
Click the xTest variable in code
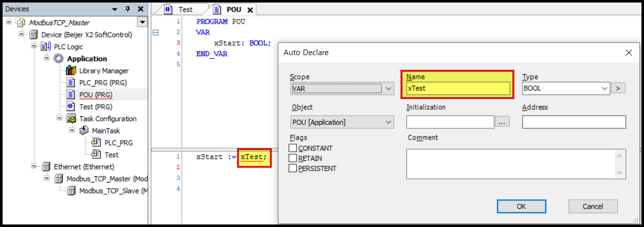(251, 157)
